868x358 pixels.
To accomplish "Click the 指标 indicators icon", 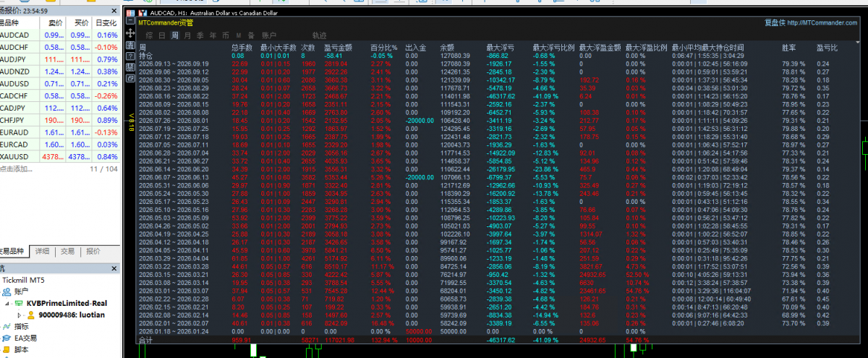I will coord(7,327).
